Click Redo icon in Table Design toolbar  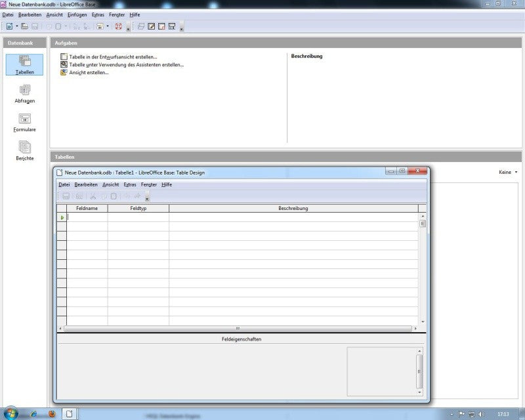137,196
